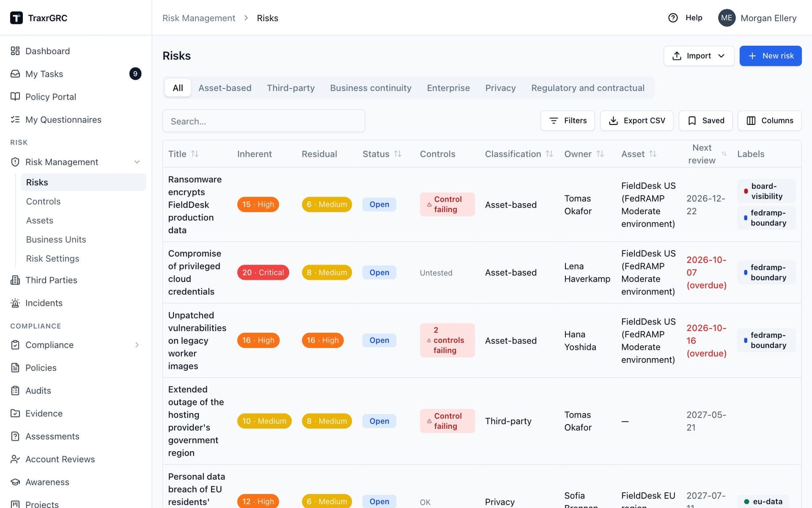Image resolution: width=812 pixels, height=508 pixels.
Task: Open the Saved views button
Action: coord(705,120)
